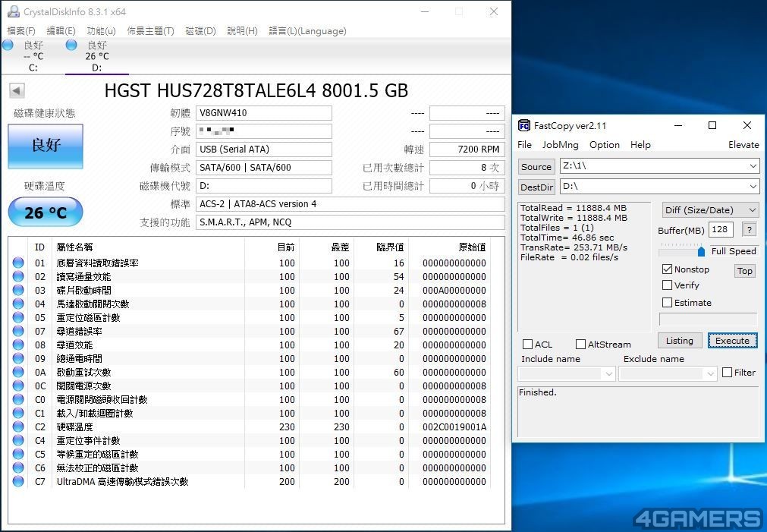
Task: Enable the ACL checkbox
Action: 528,344
